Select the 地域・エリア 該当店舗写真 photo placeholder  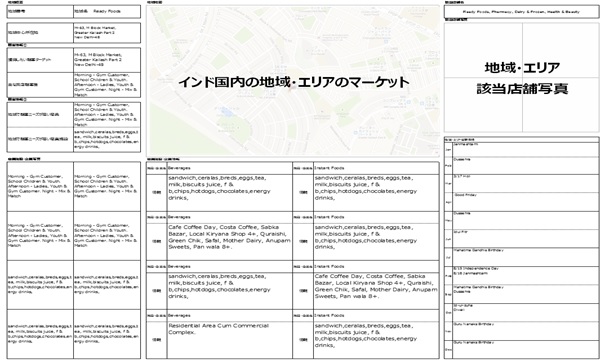click(x=522, y=78)
